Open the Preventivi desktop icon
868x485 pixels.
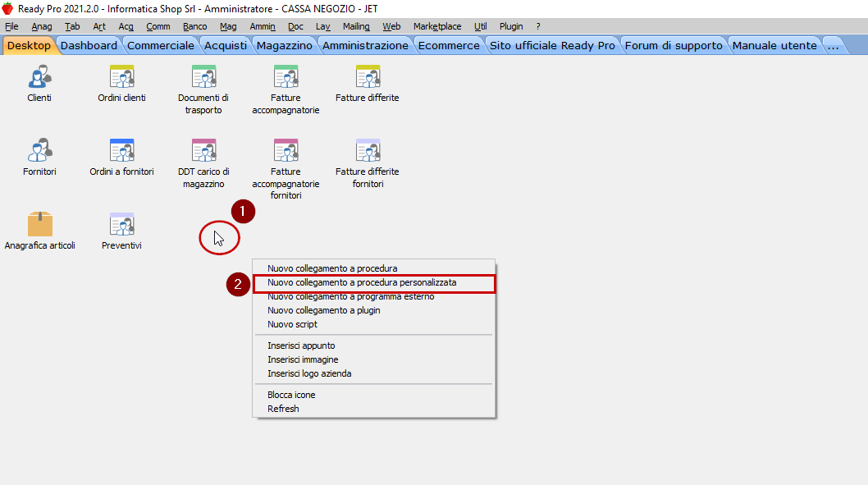click(121, 224)
